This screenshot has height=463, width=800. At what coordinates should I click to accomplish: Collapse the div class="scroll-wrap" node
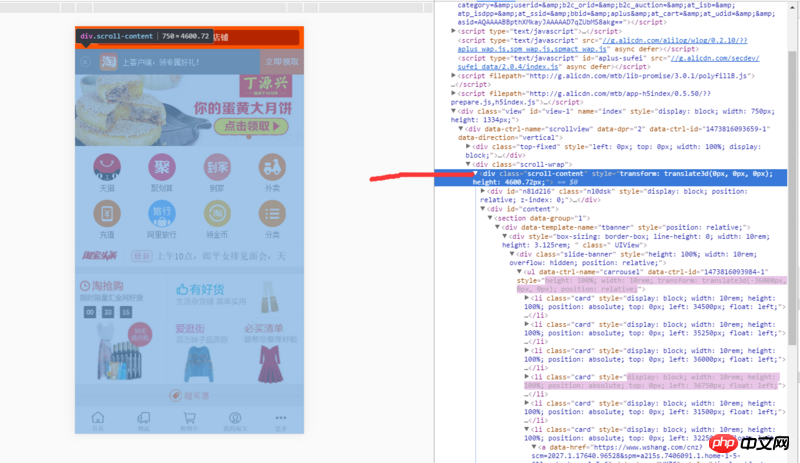[x=468, y=164]
